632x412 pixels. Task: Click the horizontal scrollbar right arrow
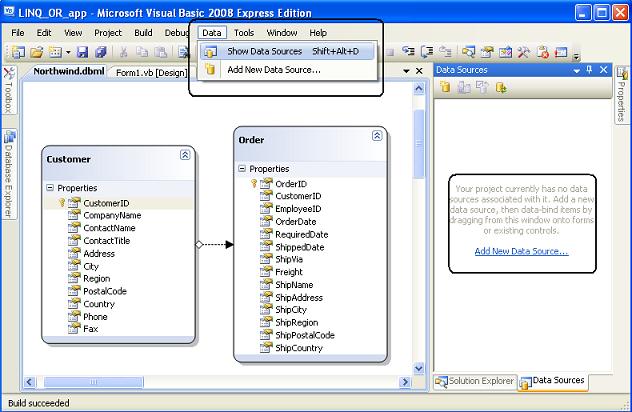click(404, 382)
